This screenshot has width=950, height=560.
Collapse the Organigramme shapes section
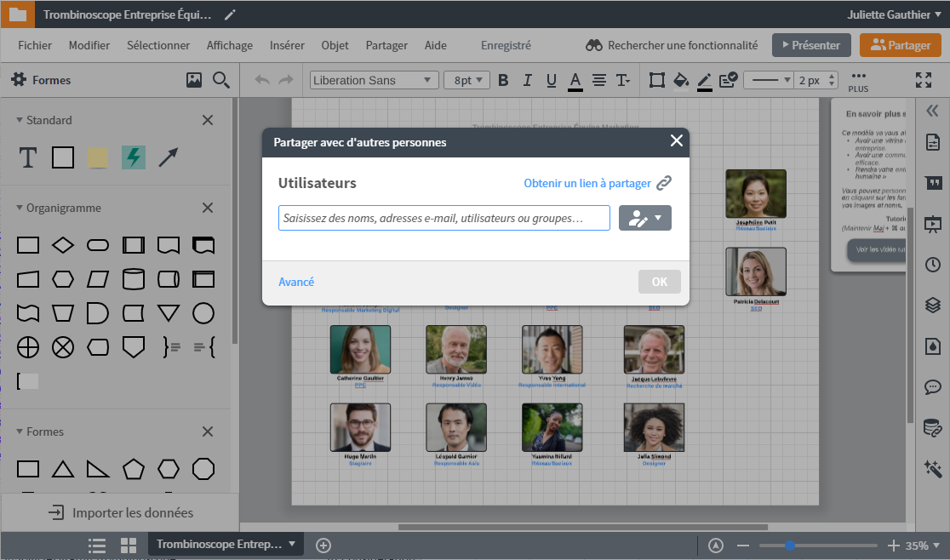coord(20,208)
